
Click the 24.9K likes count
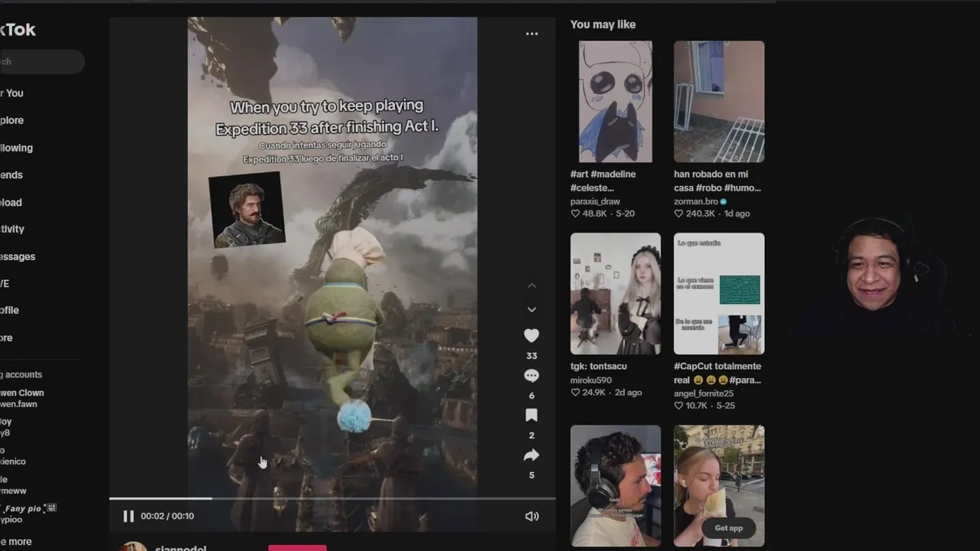click(x=594, y=393)
